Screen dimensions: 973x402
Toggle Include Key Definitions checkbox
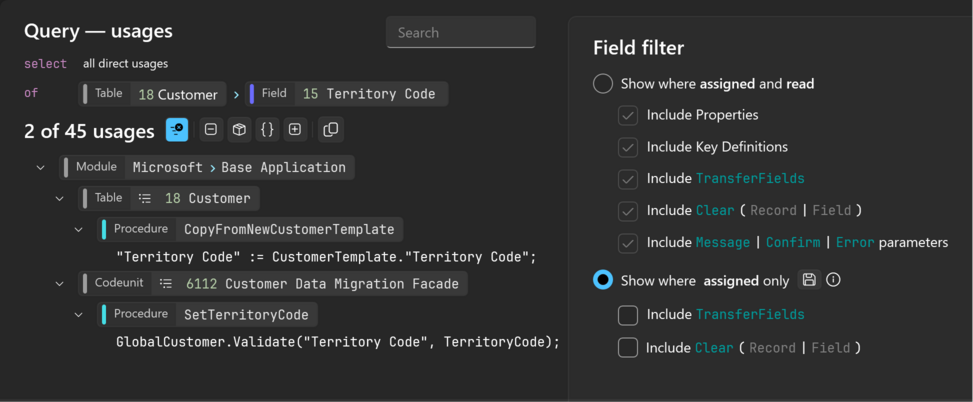(628, 147)
